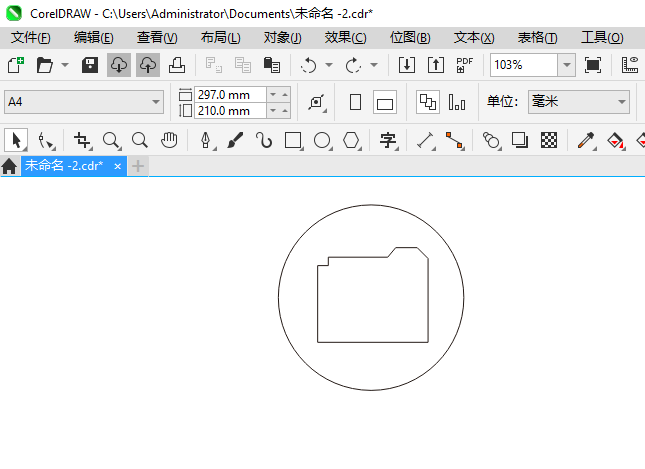
Task: Select the Ellipse tool
Action: pyautogui.click(x=322, y=141)
